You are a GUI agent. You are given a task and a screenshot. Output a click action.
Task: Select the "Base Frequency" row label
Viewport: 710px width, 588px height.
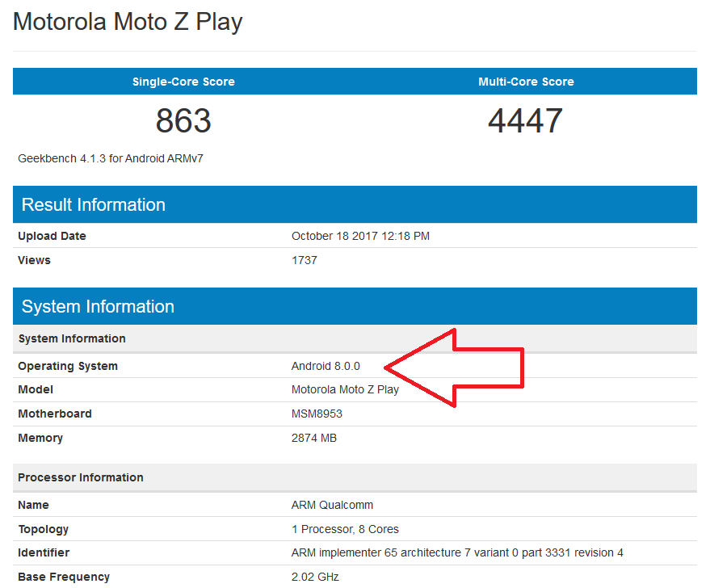click(64, 577)
